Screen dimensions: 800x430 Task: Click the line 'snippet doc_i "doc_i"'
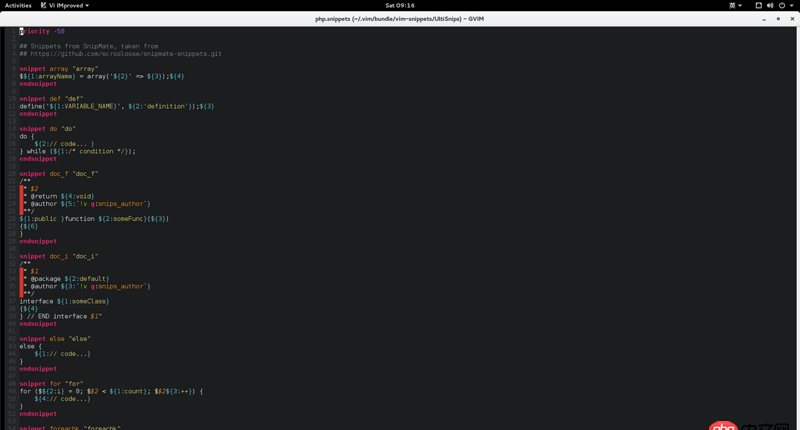pyautogui.click(x=59, y=256)
